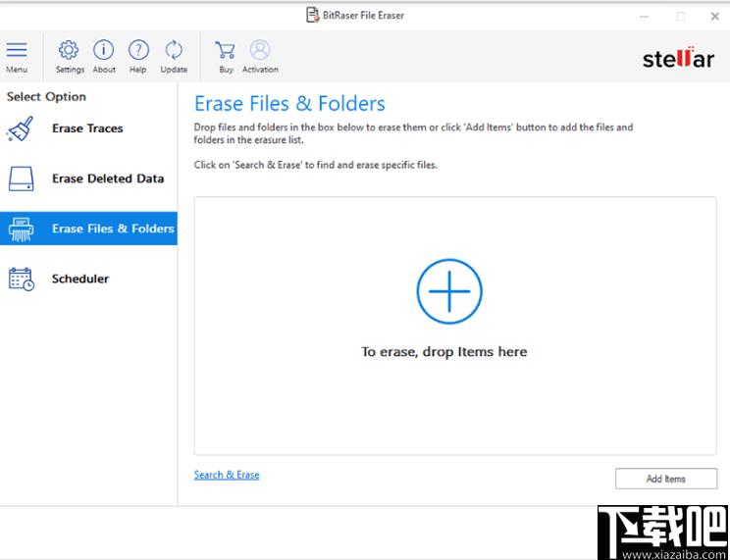Select Erase Files & Folders option
Image resolution: width=730 pixels, height=560 pixels.
(88, 229)
